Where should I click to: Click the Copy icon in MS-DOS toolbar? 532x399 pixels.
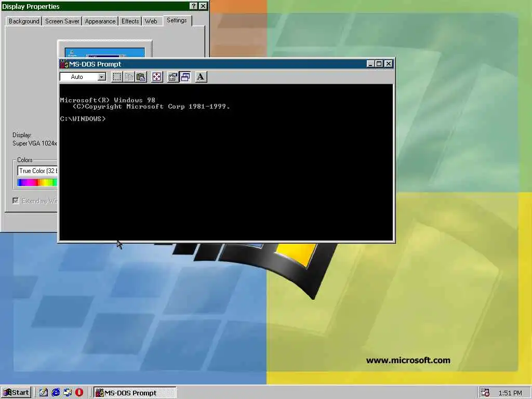coord(129,77)
